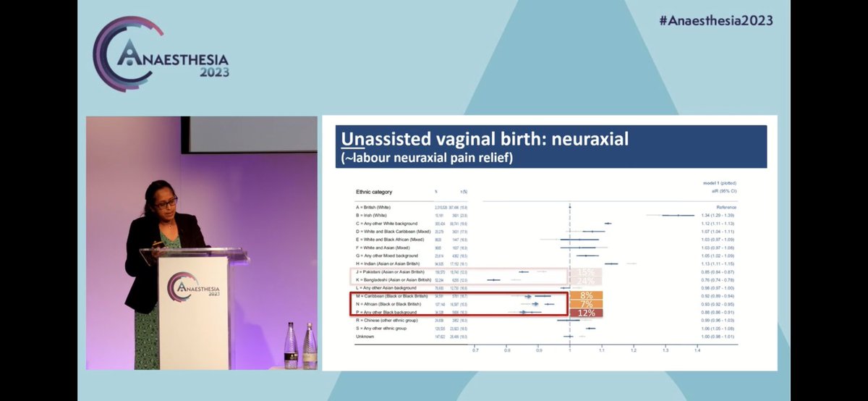Click the '0.92 (0.89 - 0.94)' value
Image resolution: width=868 pixels, height=401 pixels.
pos(719,296)
